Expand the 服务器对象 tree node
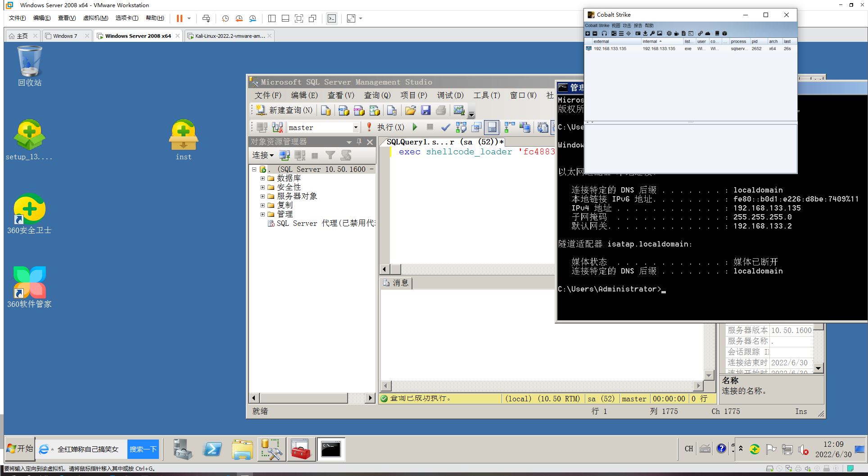The width and height of the screenshot is (868, 476). pos(262,196)
